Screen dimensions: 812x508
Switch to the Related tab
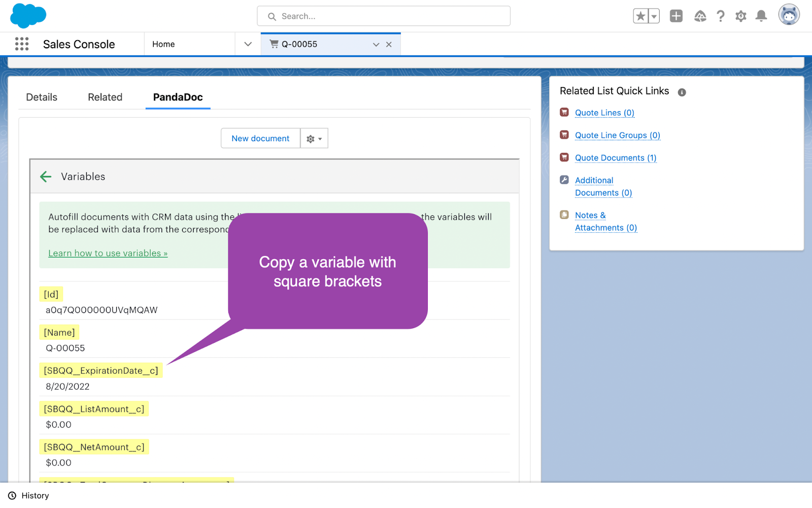point(105,97)
